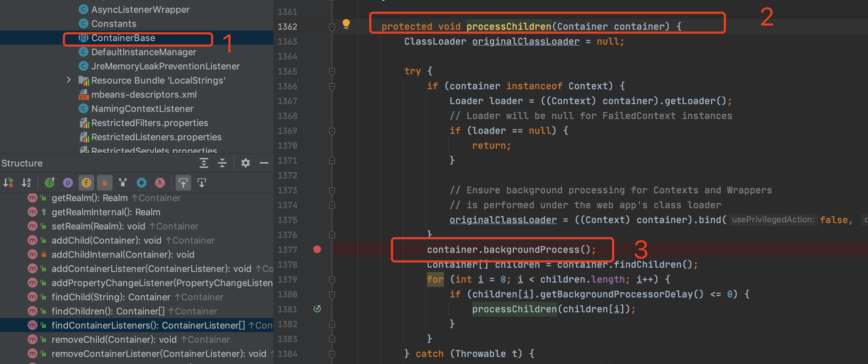Click getBackgroundProcessorDelay() on line 1380
The image size is (868, 364).
(622, 294)
